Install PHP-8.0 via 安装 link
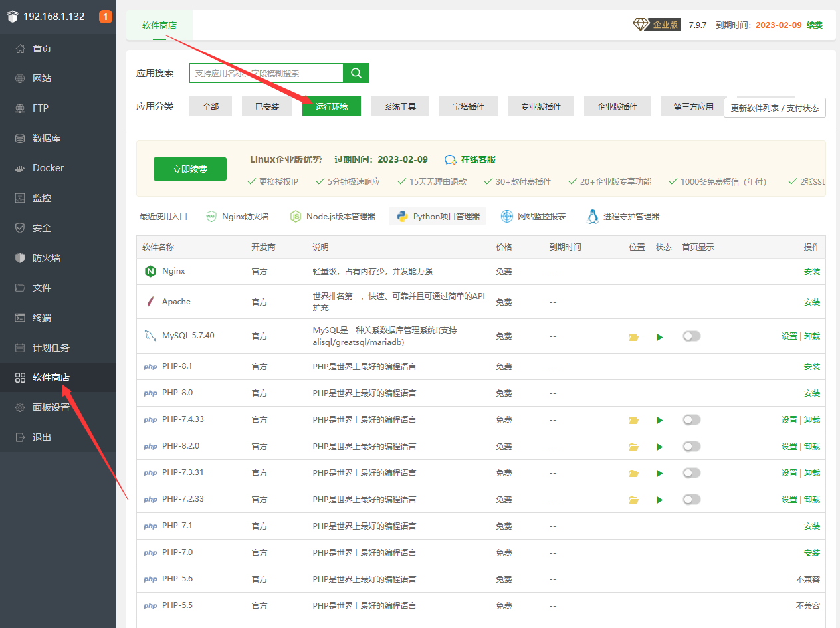This screenshot has width=840, height=628. coord(812,393)
